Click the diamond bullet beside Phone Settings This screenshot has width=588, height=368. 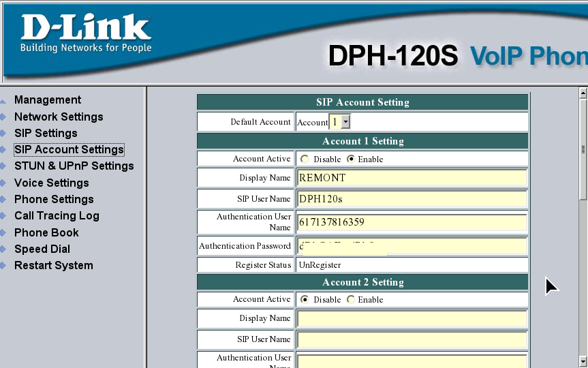[3, 199]
